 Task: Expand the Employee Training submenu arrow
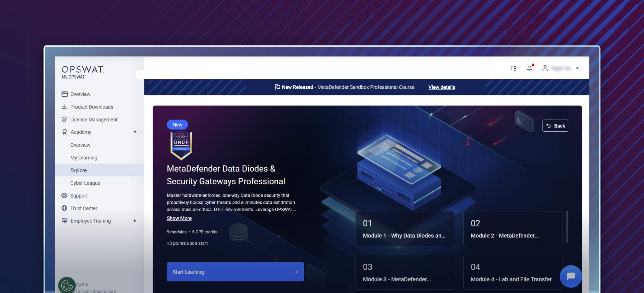pos(135,221)
